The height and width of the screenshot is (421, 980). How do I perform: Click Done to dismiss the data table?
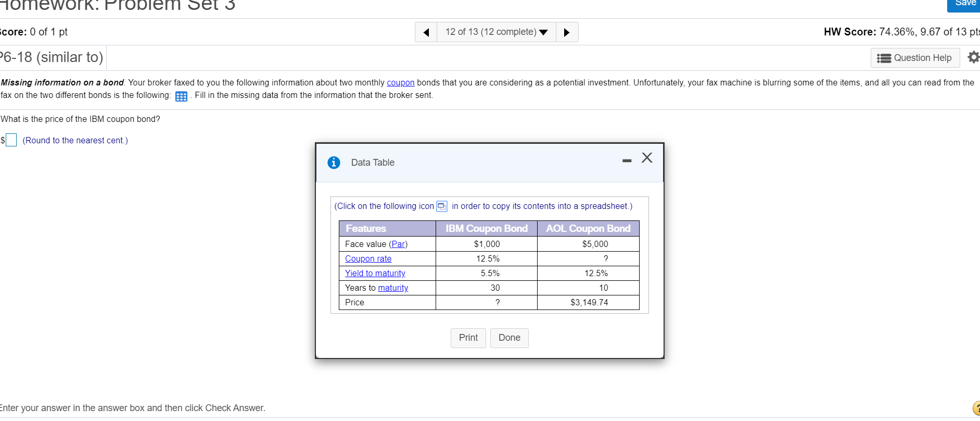coord(510,338)
